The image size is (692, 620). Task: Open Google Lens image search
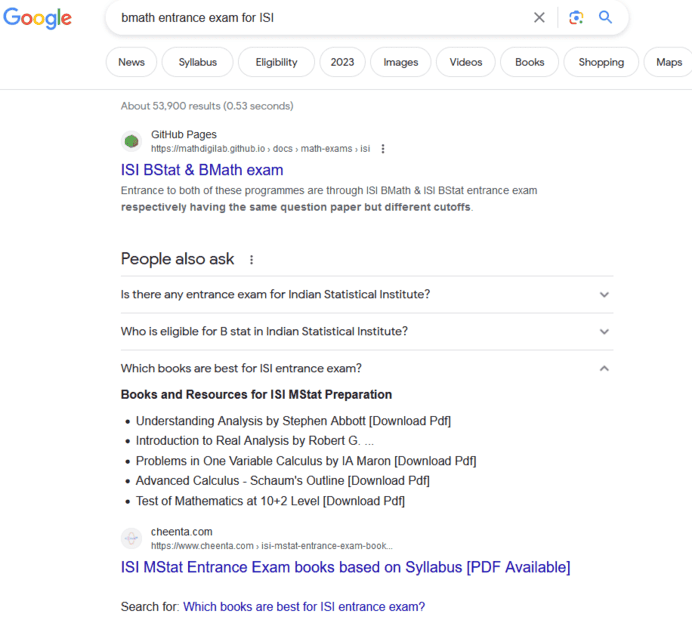click(x=575, y=17)
